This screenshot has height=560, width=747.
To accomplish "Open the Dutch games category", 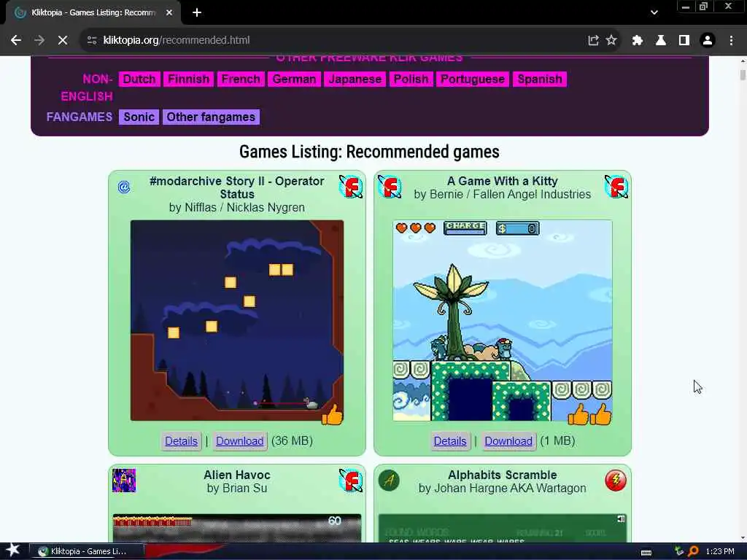I will [139, 79].
